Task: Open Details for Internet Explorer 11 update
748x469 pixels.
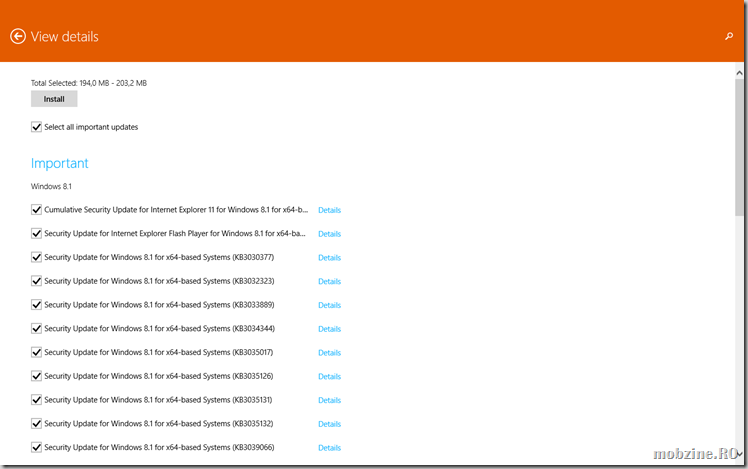Action: (329, 210)
